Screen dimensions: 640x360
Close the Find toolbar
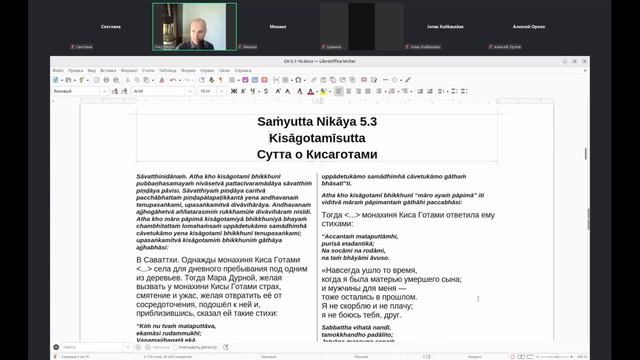[x=56, y=347]
